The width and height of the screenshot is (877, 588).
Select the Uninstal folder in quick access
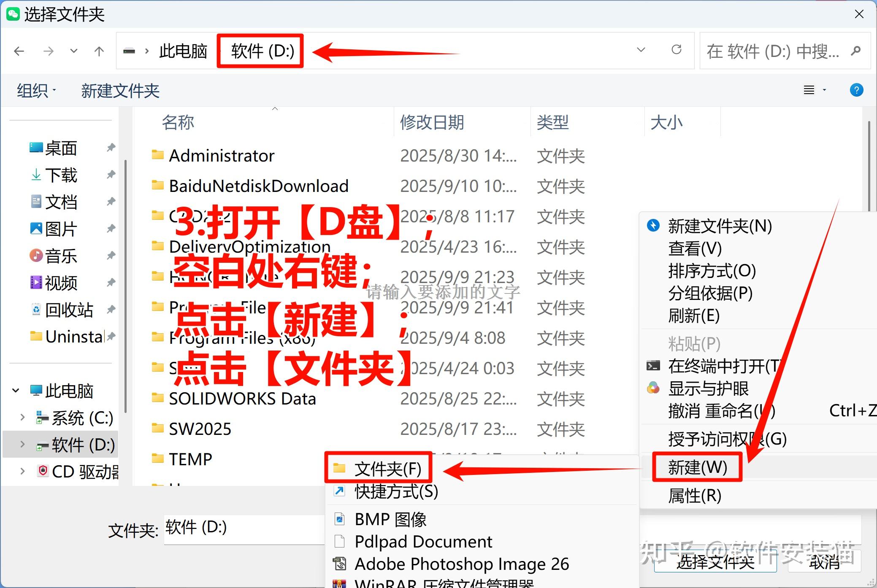(x=67, y=337)
